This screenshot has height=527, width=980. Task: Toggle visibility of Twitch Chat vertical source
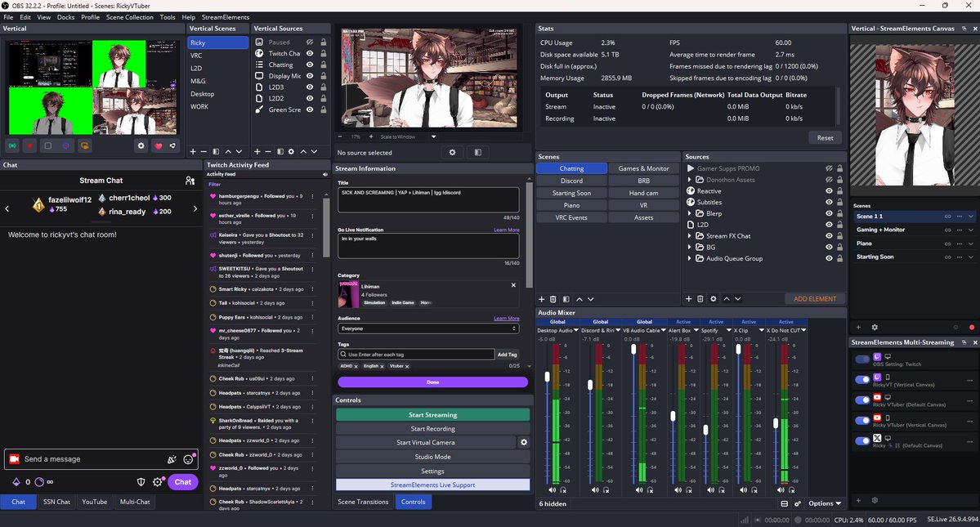310,54
